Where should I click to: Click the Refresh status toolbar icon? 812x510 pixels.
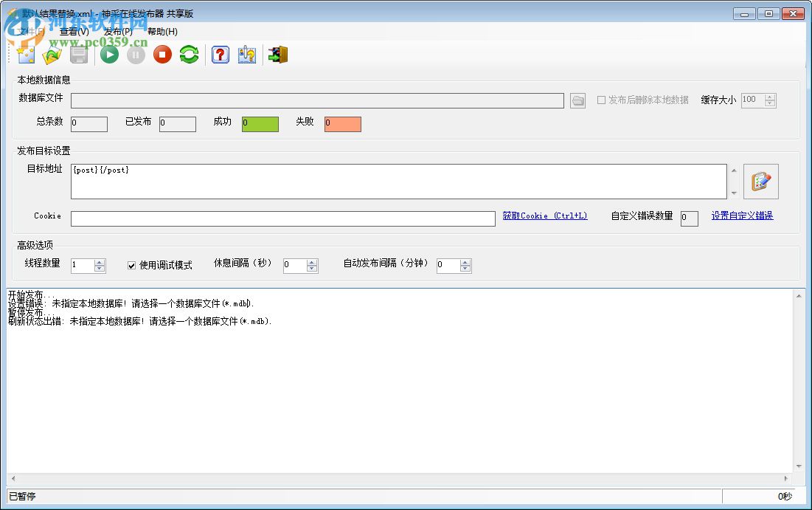(x=189, y=55)
